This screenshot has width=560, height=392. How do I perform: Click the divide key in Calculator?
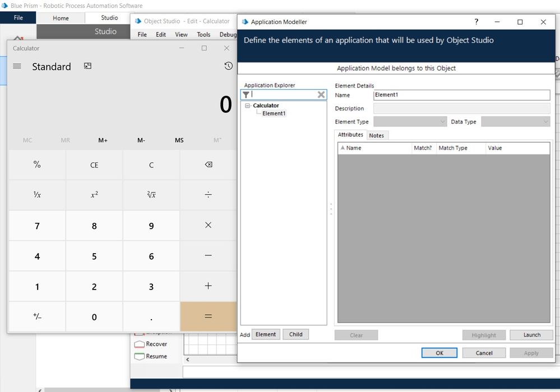208,195
